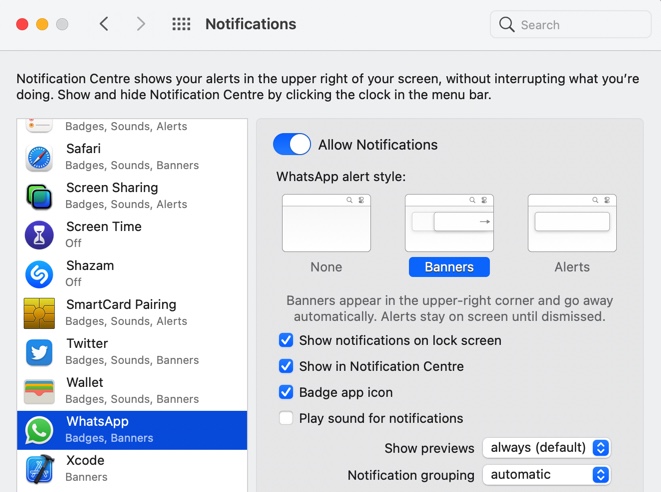Click the SmartCard Pairing chip icon
661x492 pixels.
click(39, 313)
